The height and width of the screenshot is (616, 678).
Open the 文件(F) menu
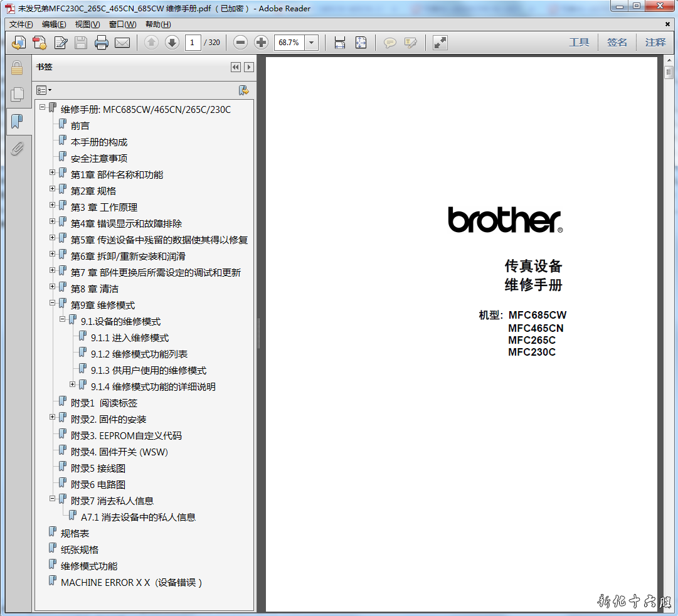[21, 24]
